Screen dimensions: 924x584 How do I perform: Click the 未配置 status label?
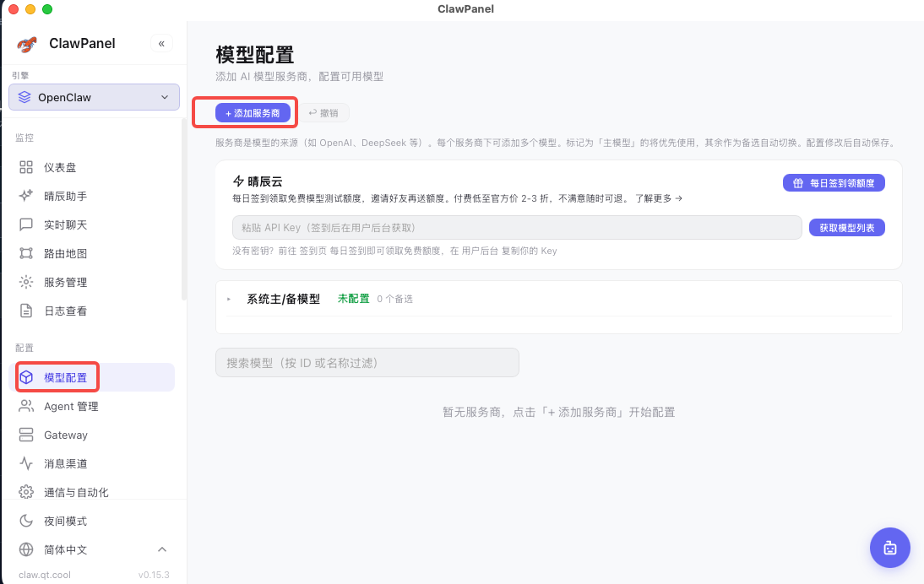click(354, 299)
